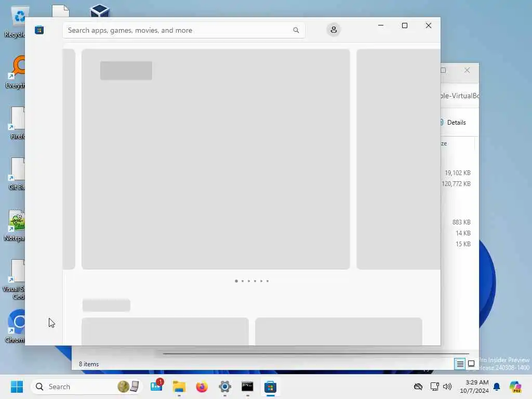The width and height of the screenshot is (532, 399).
Task: Focus the Search apps, games, movies field
Action: click(183, 30)
